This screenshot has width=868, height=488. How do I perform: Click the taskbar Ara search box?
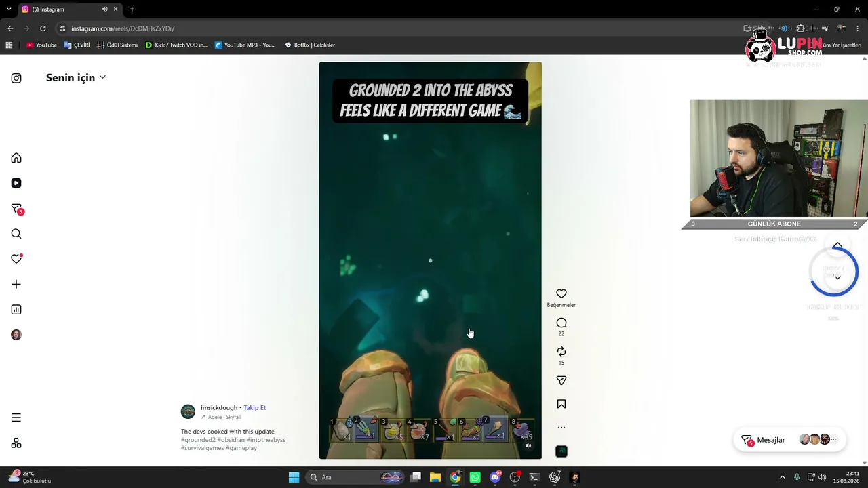point(355,477)
